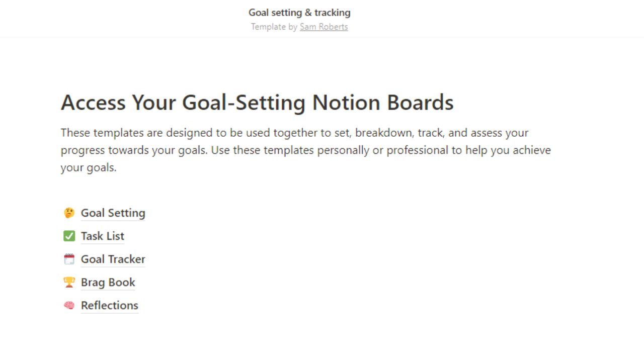The height and width of the screenshot is (362, 644).
Task: Click the green checkmark icon next to Task List
Action: pos(69,236)
